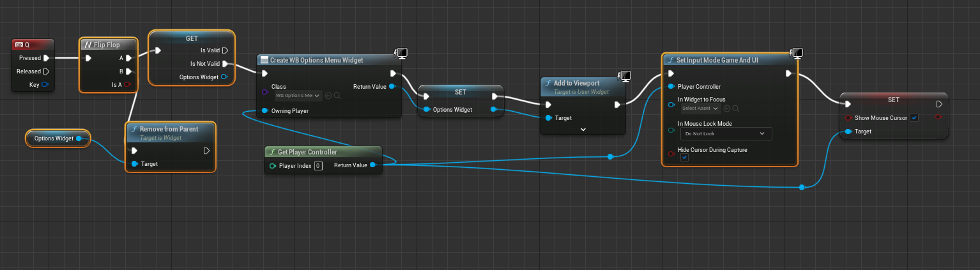
Task: Click the Flip Flop input exec pin
Action: click(89, 58)
